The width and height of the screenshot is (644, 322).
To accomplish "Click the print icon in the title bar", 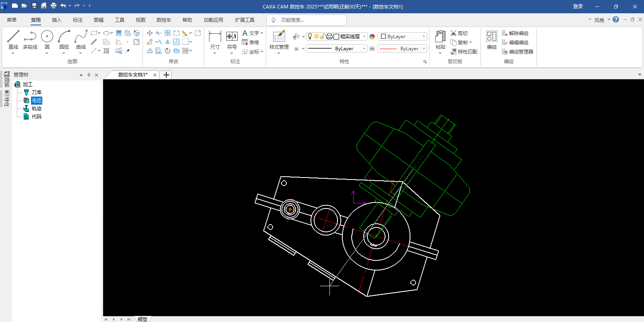I will click(53, 6).
